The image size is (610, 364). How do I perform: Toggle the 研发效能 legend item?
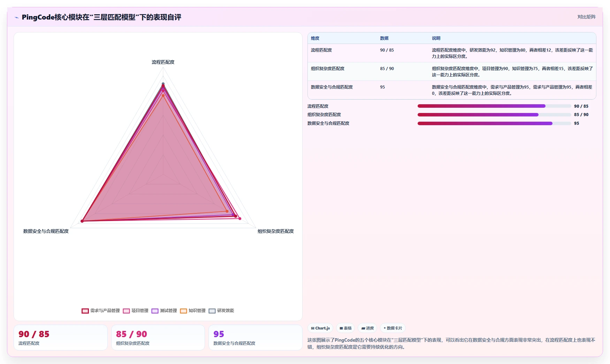(221, 311)
